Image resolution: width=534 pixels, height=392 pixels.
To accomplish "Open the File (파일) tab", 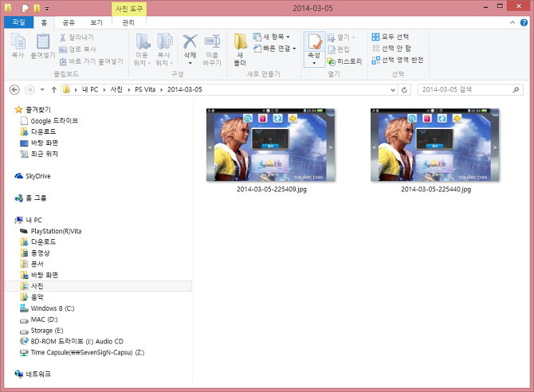I will click(19, 22).
